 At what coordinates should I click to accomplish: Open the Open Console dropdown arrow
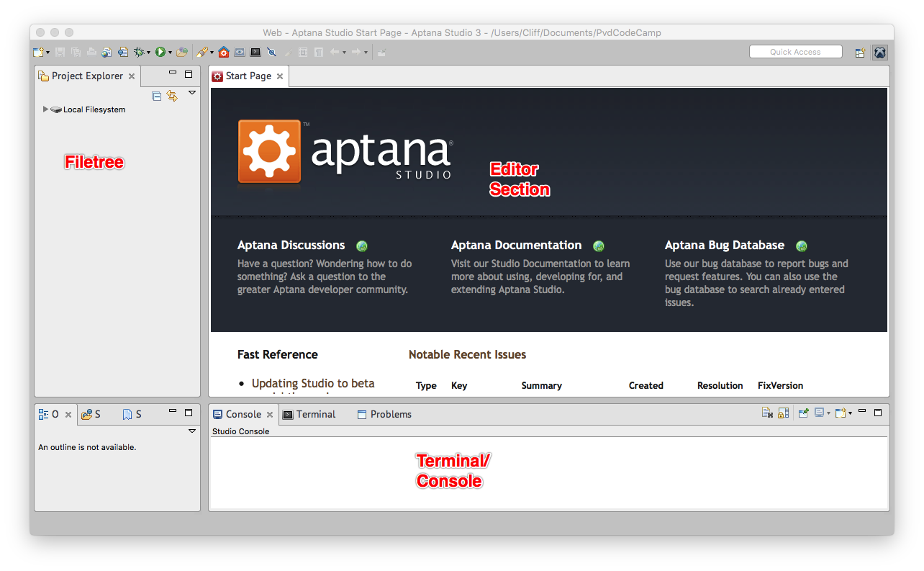[850, 413]
